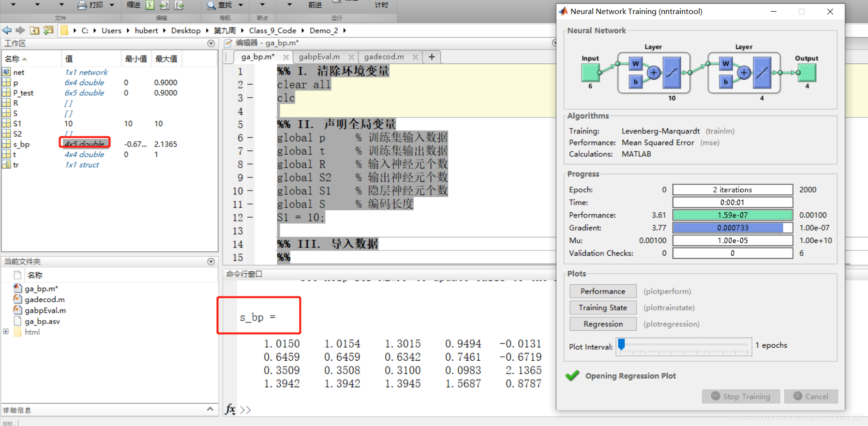Sort workspace by the 名称 column header
Viewport: 868px width, 426px height.
32,59
